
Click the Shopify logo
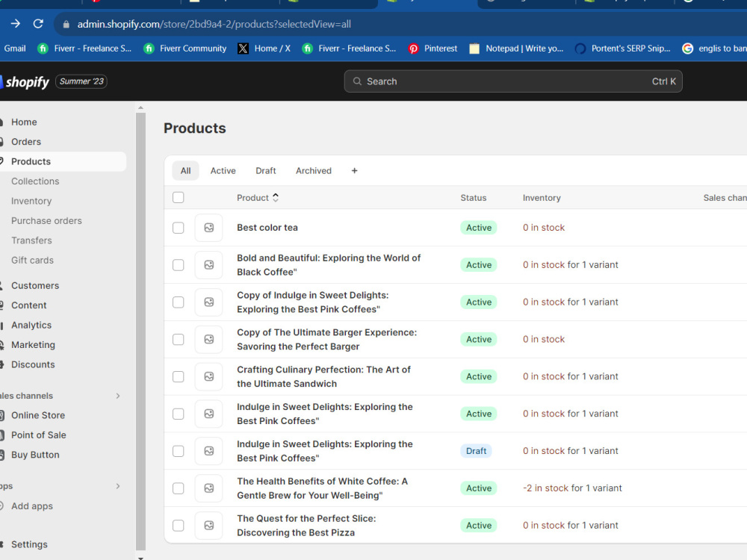point(25,82)
